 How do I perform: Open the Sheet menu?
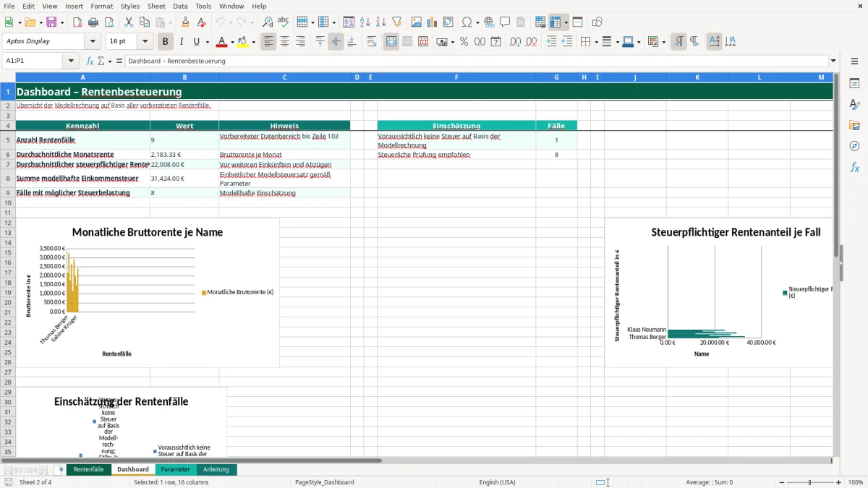click(156, 6)
